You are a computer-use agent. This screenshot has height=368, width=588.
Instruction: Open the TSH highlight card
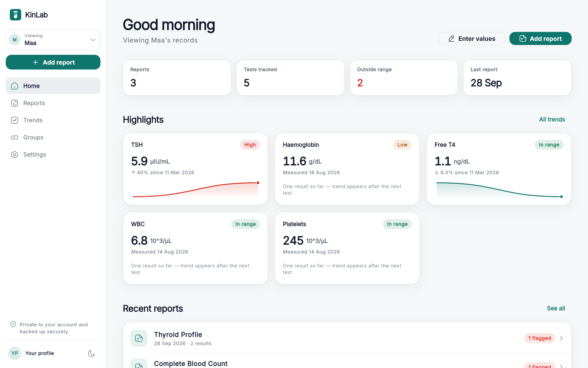point(195,169)
